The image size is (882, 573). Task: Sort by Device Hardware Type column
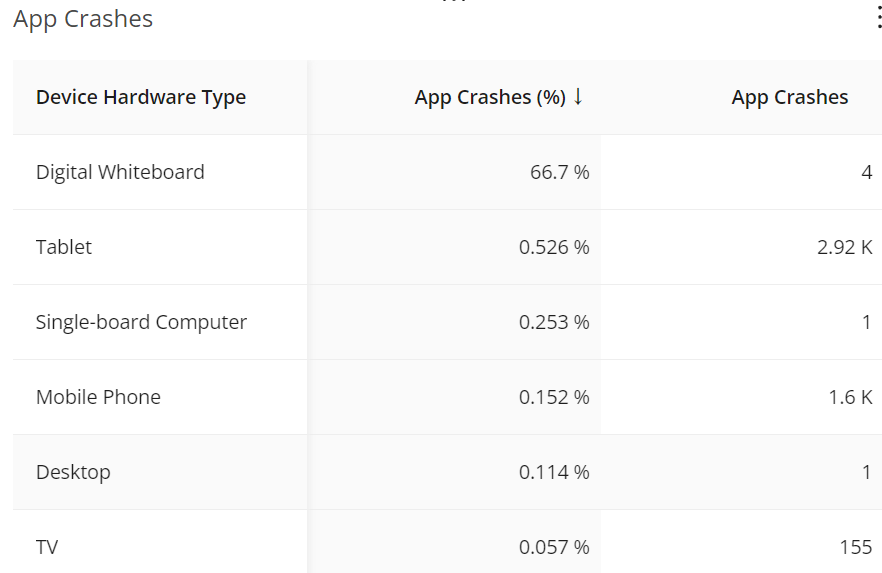tap(141, 97)
